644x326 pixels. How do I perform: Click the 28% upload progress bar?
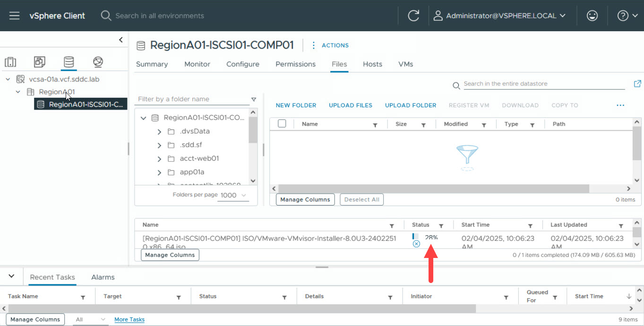click(x=416, y=236)
